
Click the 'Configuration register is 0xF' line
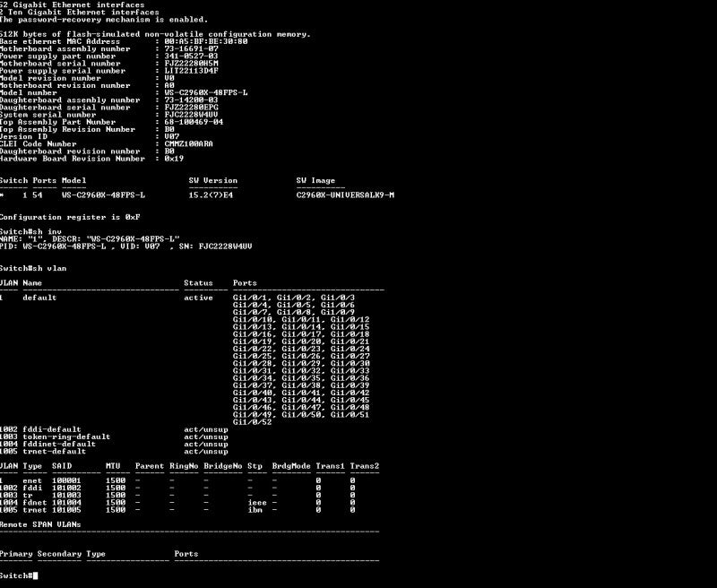(70, 217)
